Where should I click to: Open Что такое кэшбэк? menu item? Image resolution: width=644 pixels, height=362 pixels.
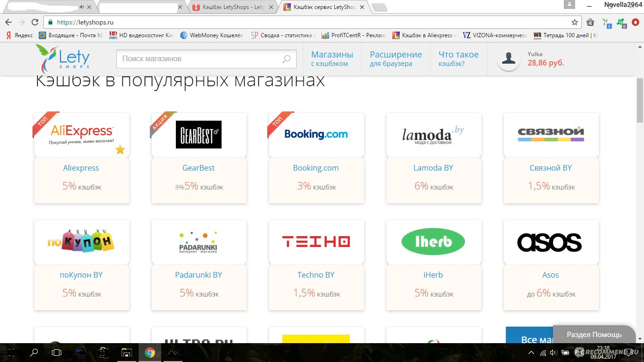tap(459, 59)
